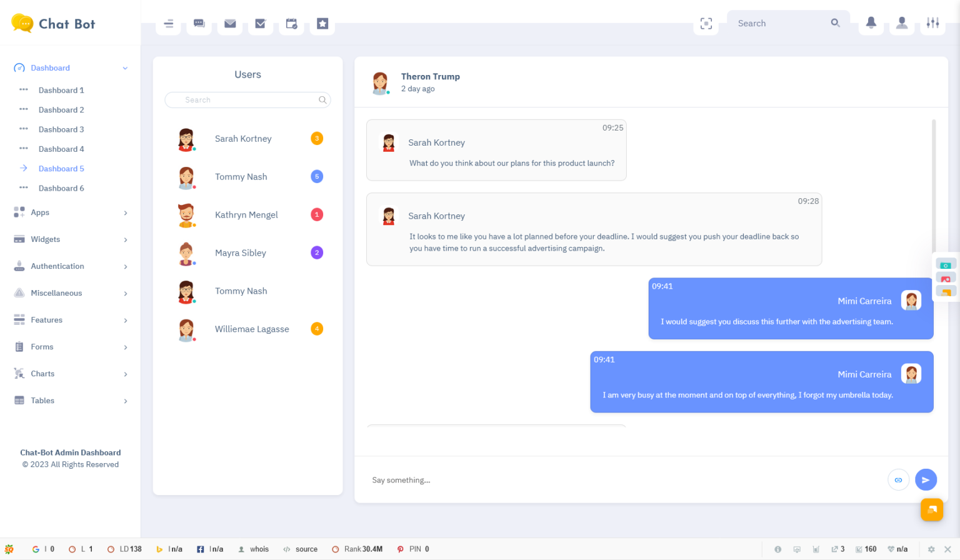Open notifications via the bell icon
The image size is (960, 560).
871,23
